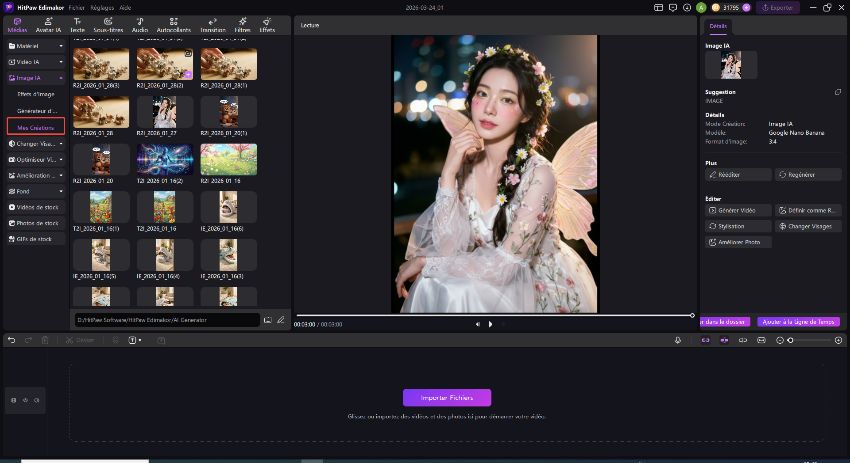This screenshot has height=463, width=850.
Task: Select the Sous-titres toolbar icon
Action: [x=108, y=26]
